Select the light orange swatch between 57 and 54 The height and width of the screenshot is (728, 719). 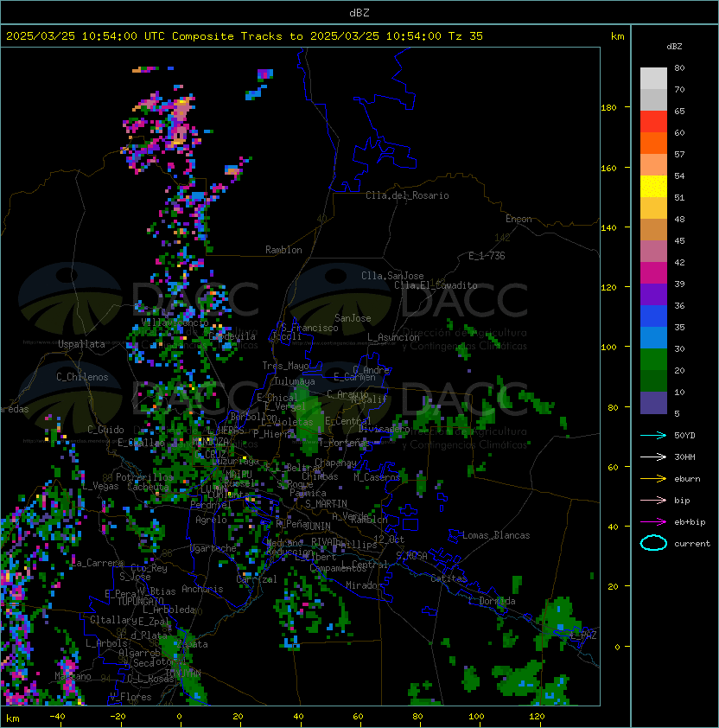[653, 165]
